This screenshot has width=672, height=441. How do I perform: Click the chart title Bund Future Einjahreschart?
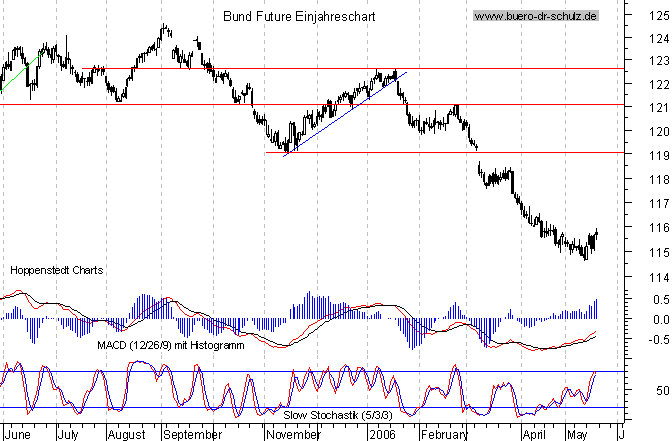[299, 17]
